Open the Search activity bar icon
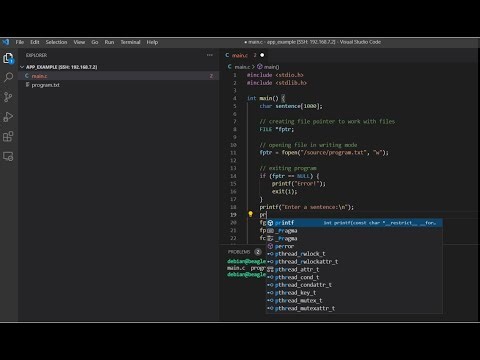Screen dimensions: 480x360 8,77
